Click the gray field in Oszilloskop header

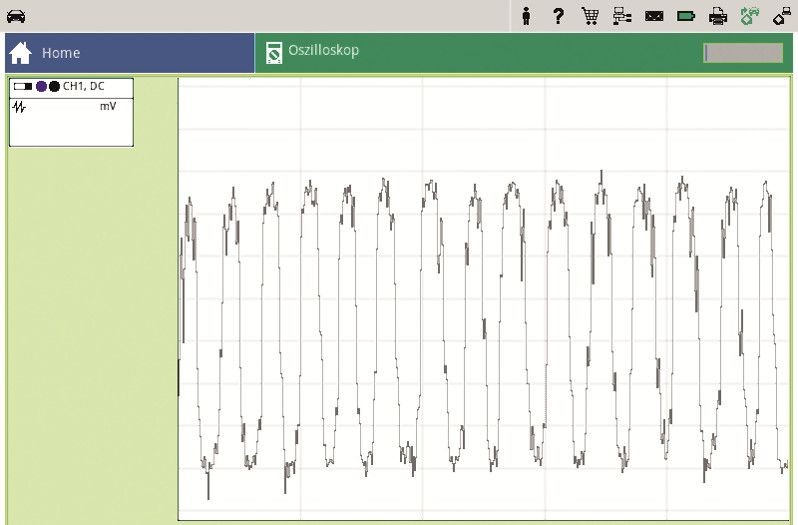point(742,53)
